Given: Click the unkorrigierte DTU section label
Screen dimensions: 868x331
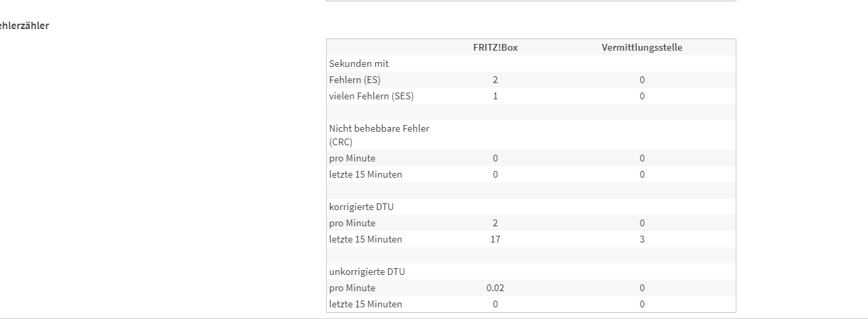Looking at the screenshot, I should [x=367, y=272].
